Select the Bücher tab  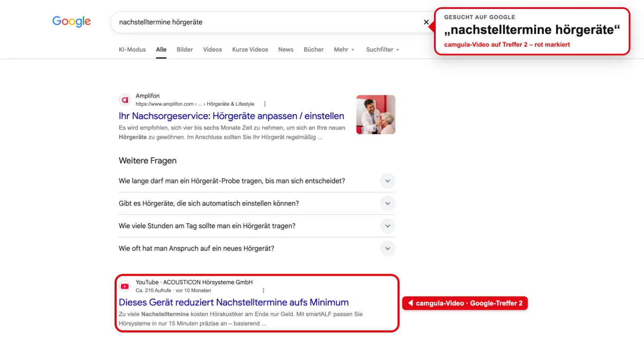313,49
